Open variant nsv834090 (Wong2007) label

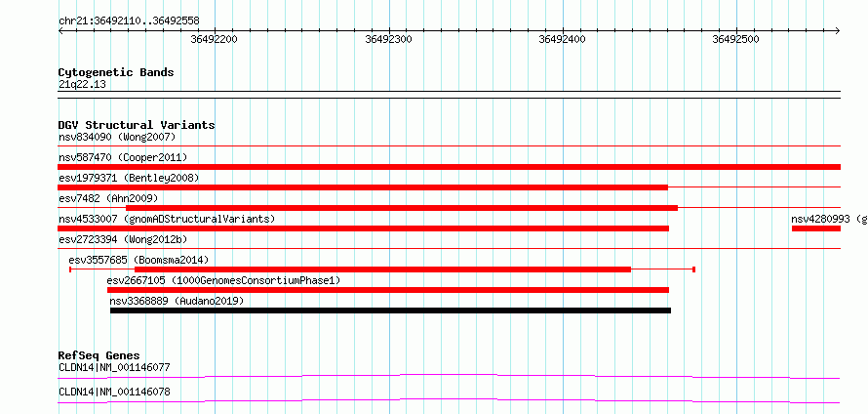[117, 137]
